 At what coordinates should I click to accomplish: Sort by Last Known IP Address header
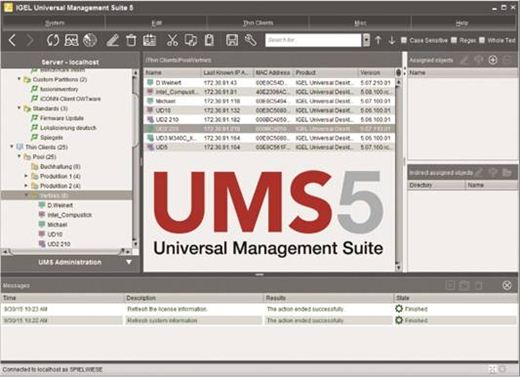pyautogui.click(x=227, y=72)
